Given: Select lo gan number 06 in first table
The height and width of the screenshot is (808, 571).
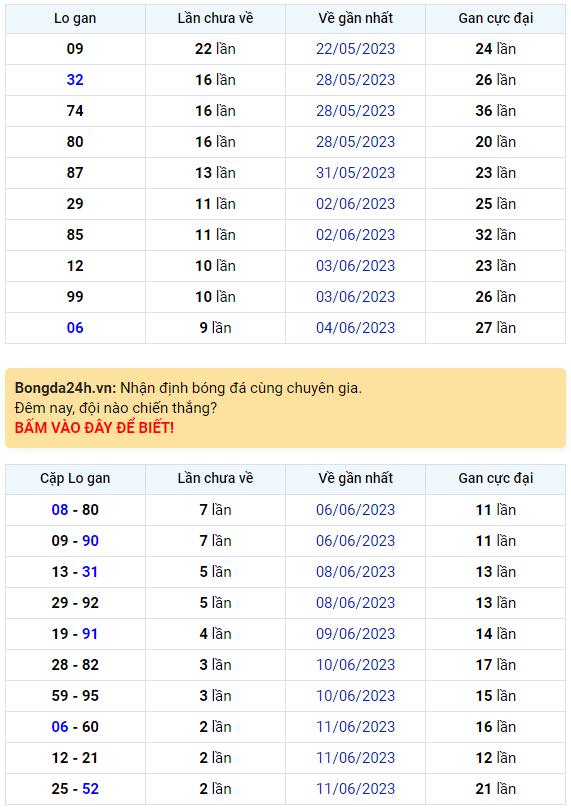Looking at the screenshot, I should pyautogui.click(x=75, y=328).
